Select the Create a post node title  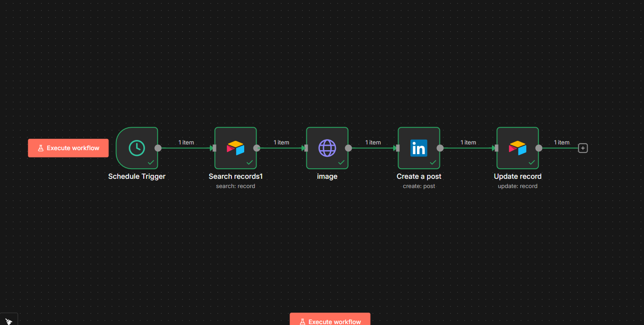pos(419,176)
